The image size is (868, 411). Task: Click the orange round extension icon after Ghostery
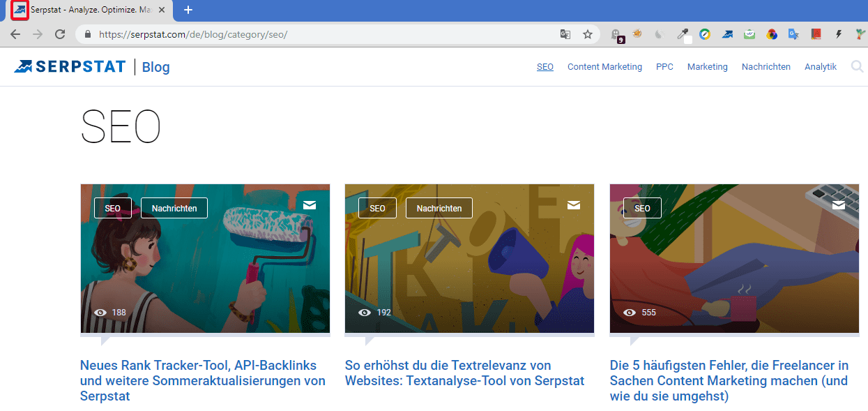pos(637,33)
